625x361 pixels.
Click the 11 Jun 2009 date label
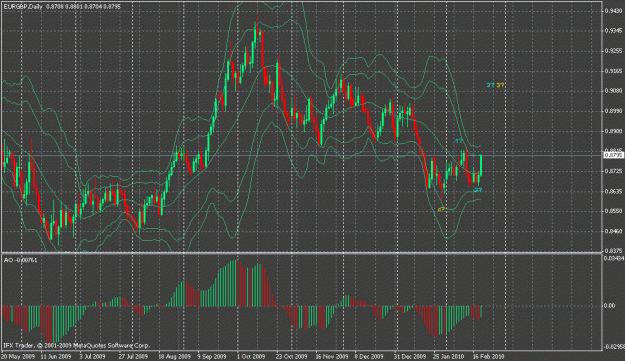56,356
